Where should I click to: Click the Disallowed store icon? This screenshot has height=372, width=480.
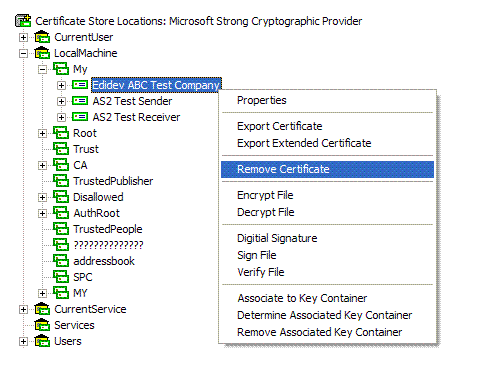point(61,197)
